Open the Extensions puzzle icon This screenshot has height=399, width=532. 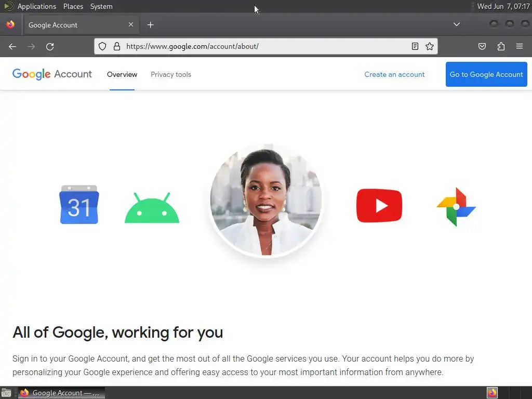501,46
